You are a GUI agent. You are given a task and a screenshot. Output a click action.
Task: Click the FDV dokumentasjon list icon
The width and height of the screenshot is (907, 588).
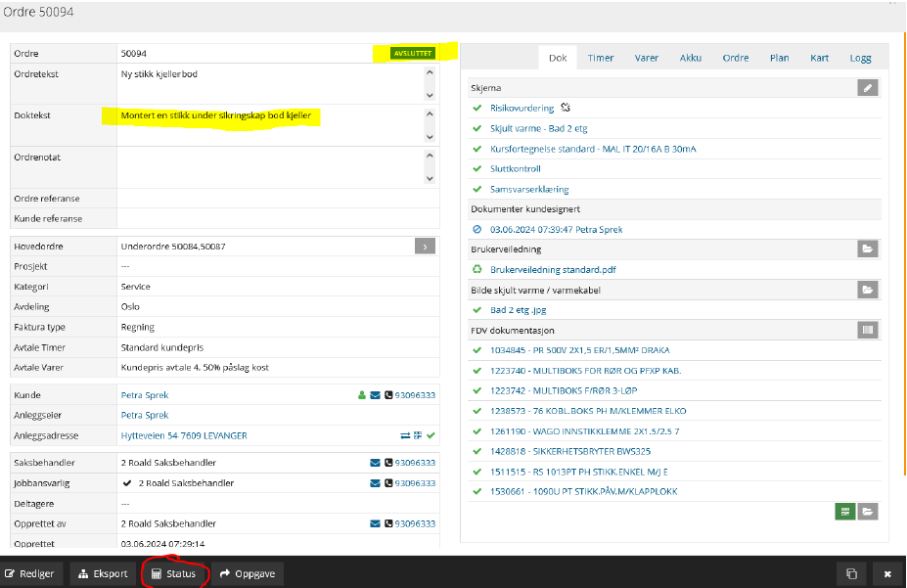(867, 330)
